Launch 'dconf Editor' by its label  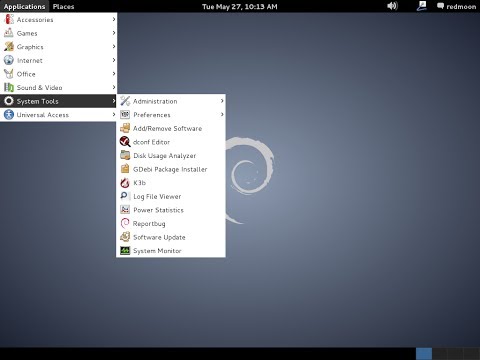click(x=151, y=142)
